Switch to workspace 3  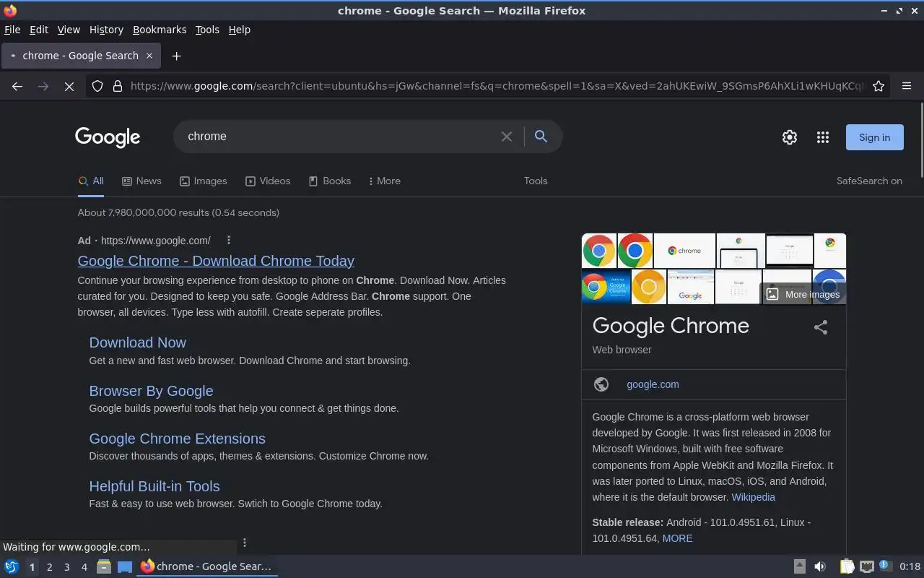point(66,567)
